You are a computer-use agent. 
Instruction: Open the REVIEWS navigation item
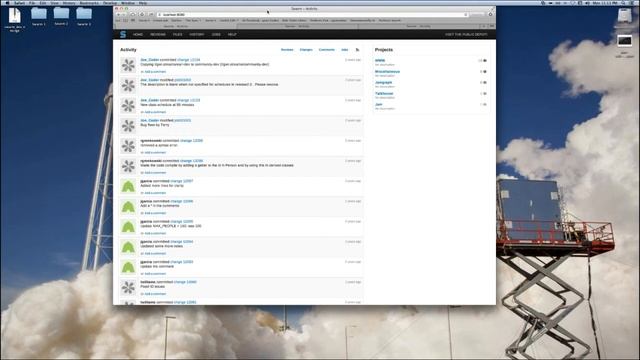158,35
